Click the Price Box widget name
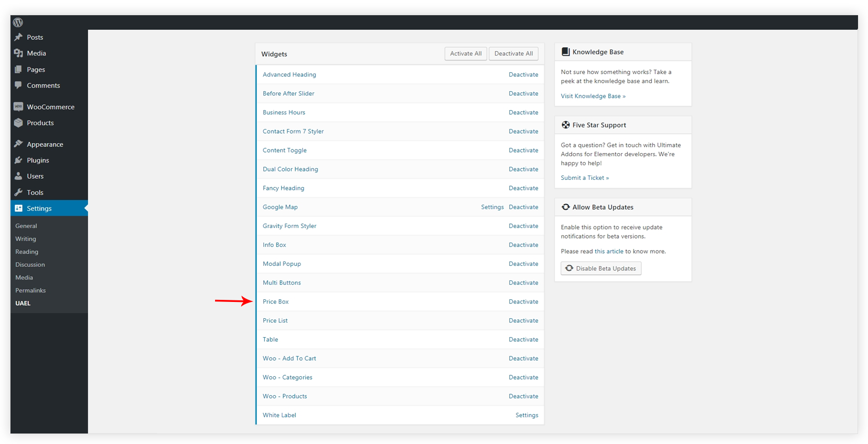The height and width of the screenshot is (444, 868). tap(276, 301)
